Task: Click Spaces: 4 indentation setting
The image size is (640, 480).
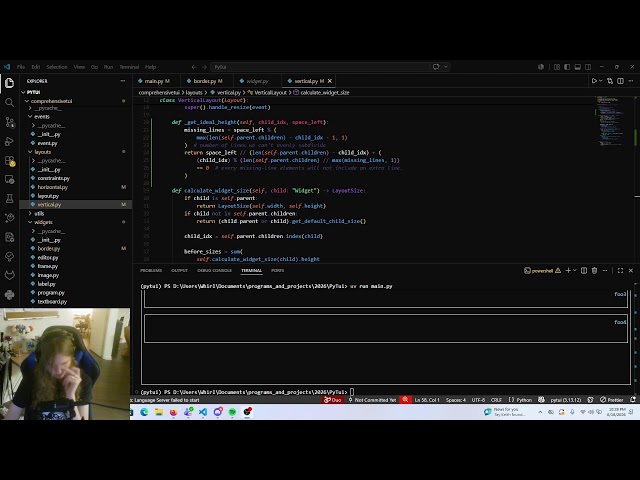Action: tap(456, 400)
